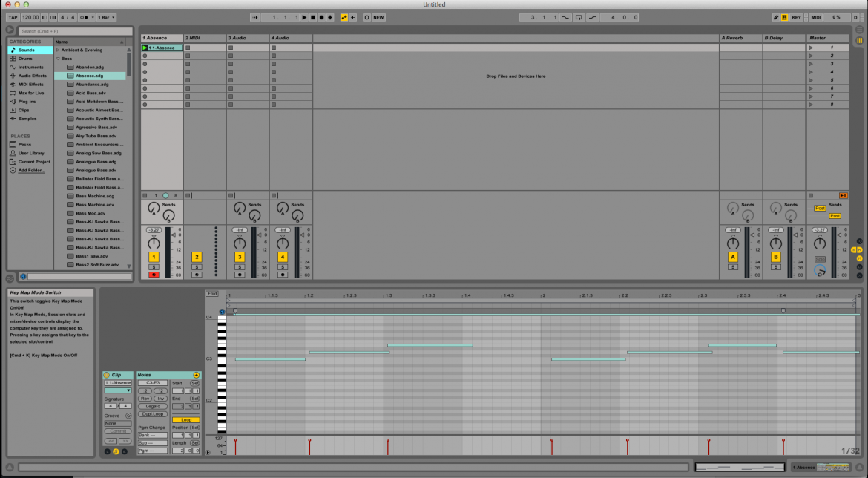Click the transport Play button
This screenshot has height=478, width=868.
tap(304, 17)
